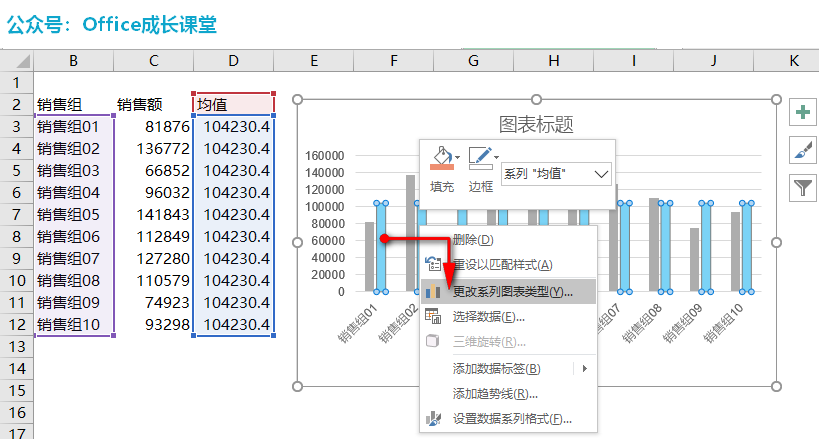Select column E header
Image resolution: width=819 pixels, height=439 pixels.
[314, 61]
